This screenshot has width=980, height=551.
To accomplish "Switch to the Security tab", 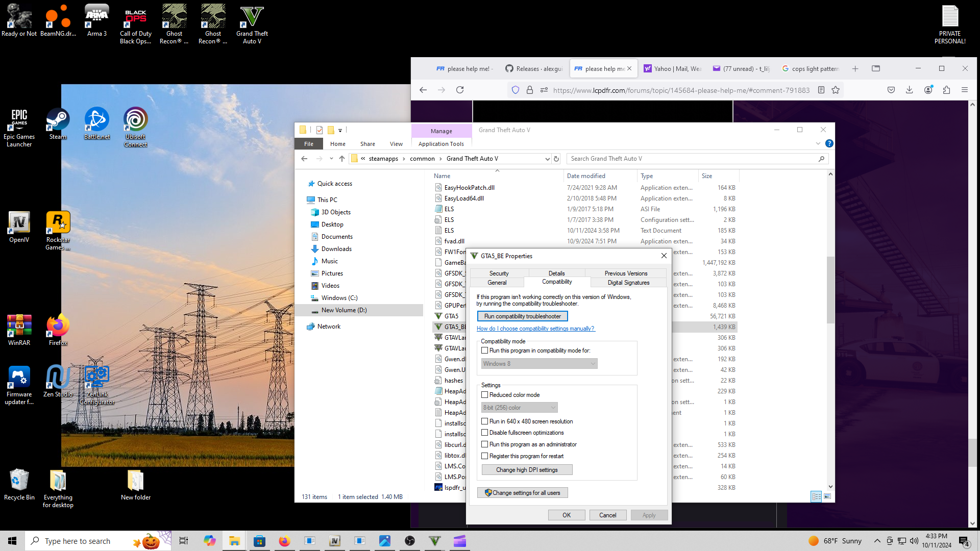I will (499, 273).
